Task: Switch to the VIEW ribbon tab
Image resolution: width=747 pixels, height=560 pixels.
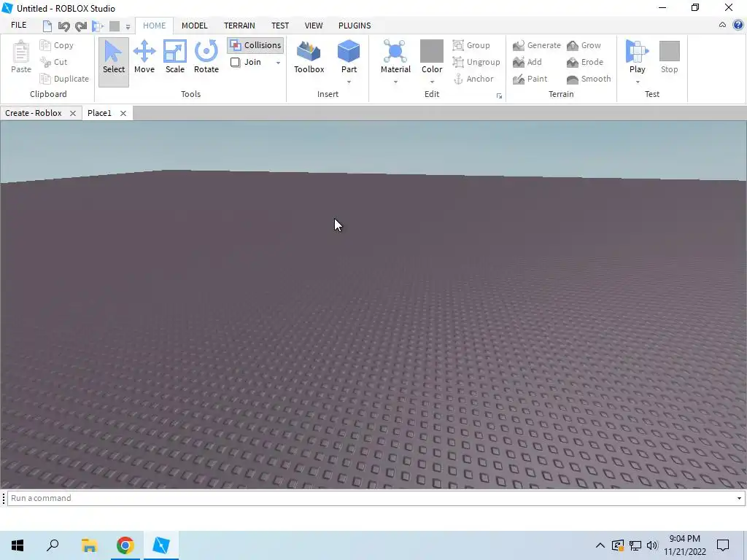Action: (x=314, y=26)
